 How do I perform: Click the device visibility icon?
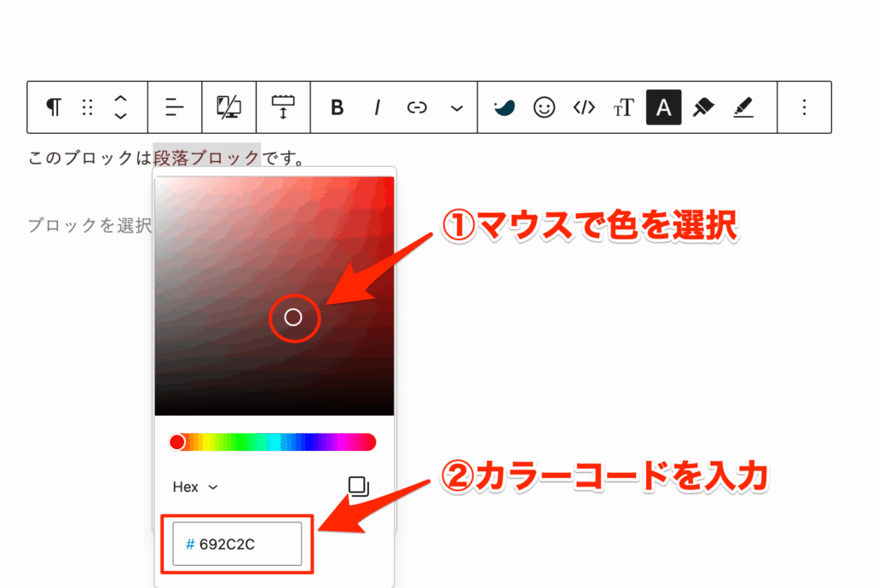[x=229, y=107]
